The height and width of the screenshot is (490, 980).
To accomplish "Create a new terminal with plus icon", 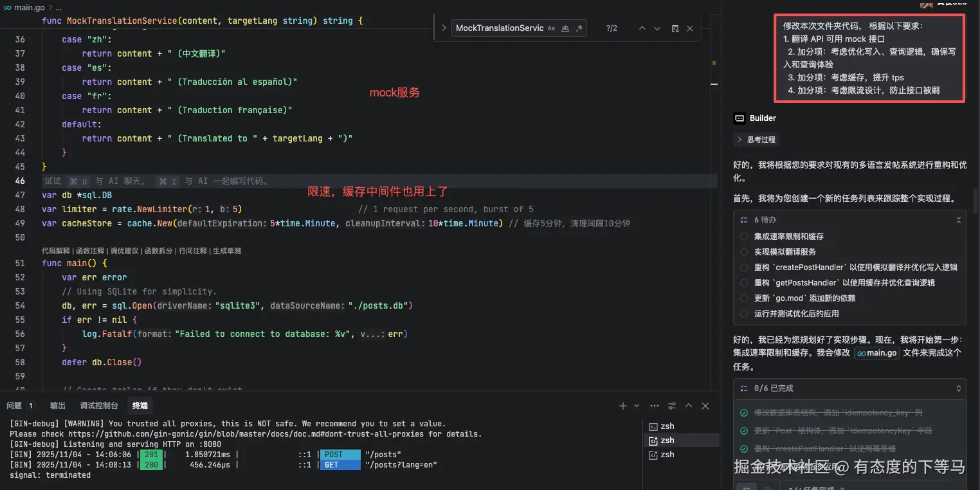I will tap(622, 406).
